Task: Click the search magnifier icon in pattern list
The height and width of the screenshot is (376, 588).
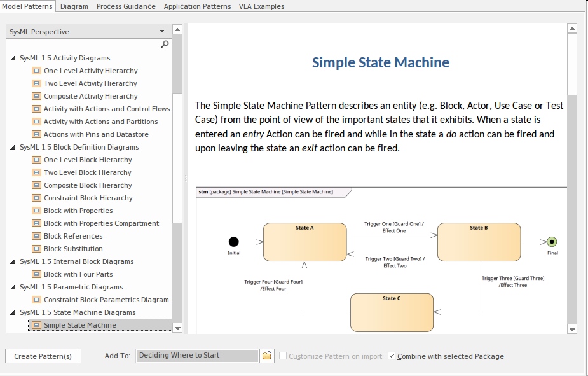Action: point(165,45)
